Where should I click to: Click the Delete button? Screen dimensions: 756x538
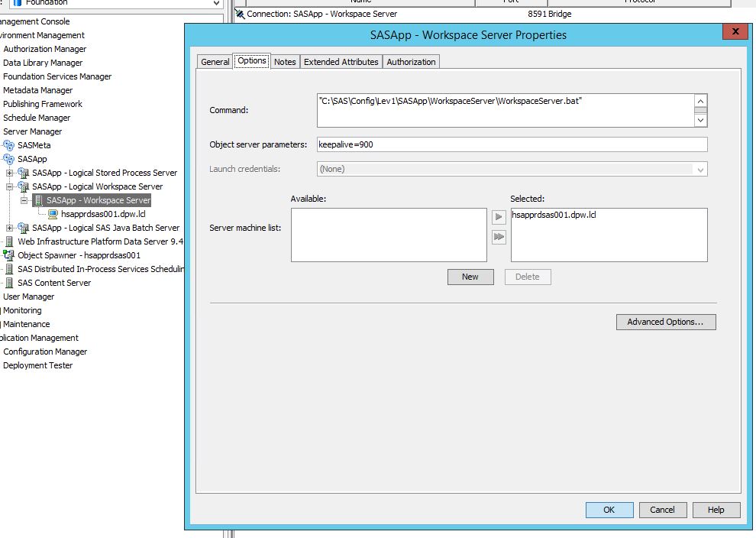[528, 277]
